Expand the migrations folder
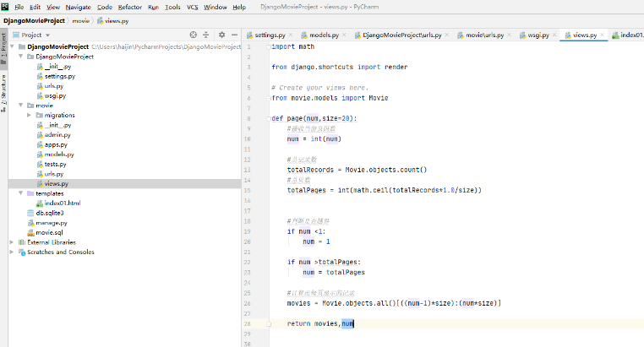 (x=30, y=116)
